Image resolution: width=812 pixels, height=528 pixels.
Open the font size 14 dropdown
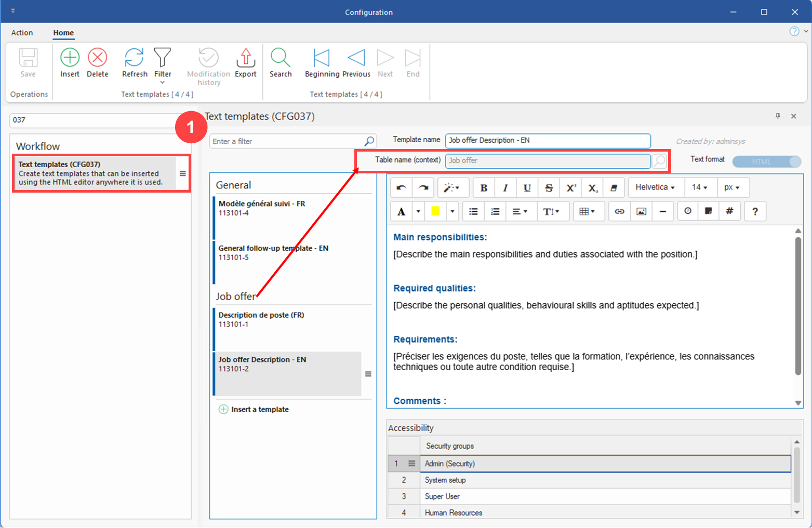[x=700, y=187]
